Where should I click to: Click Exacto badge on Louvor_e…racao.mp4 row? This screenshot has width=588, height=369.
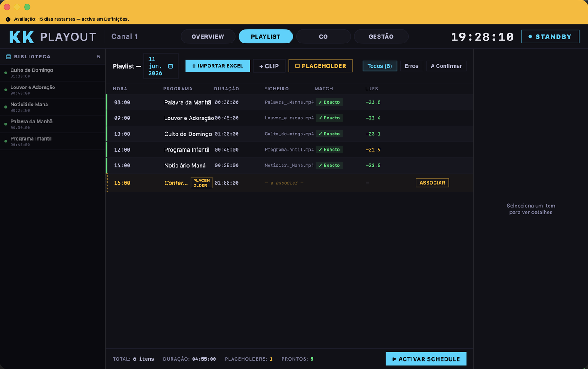point(329,118)
